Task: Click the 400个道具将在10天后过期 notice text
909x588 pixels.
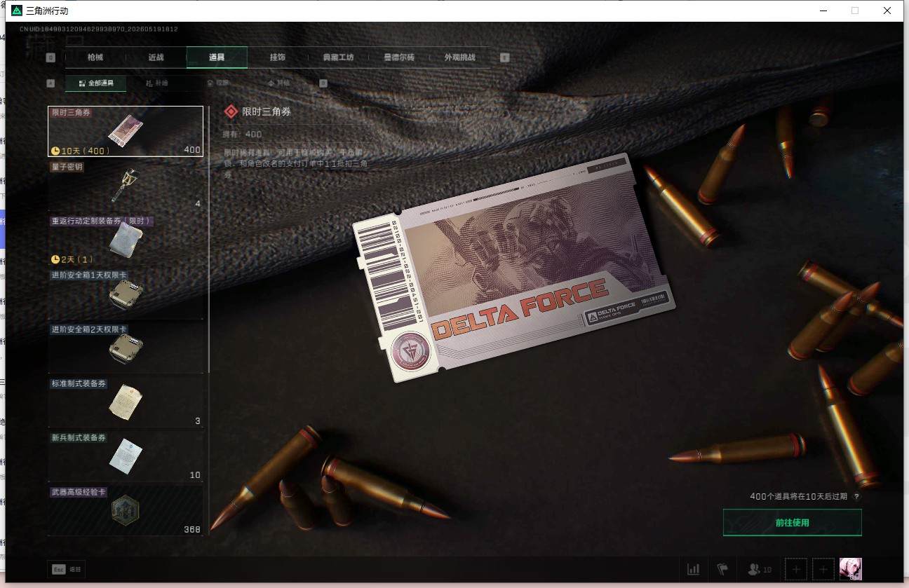Action: pyautogui.click(x=799, y=496)
